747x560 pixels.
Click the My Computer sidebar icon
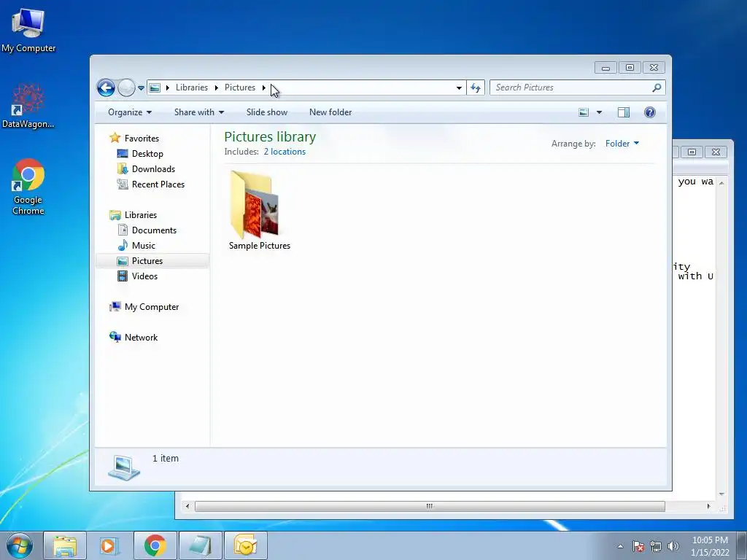(115, 307)
